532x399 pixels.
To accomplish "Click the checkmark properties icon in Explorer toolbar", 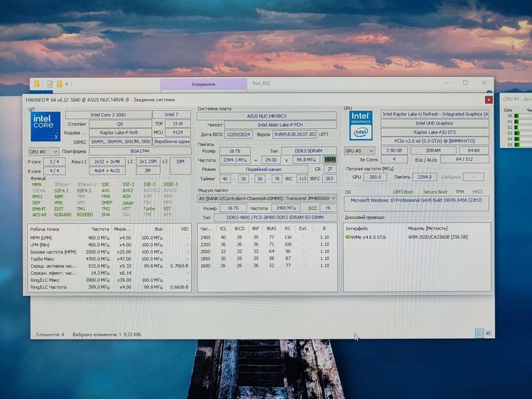I will pyautogui.click(x=50, y=84).
